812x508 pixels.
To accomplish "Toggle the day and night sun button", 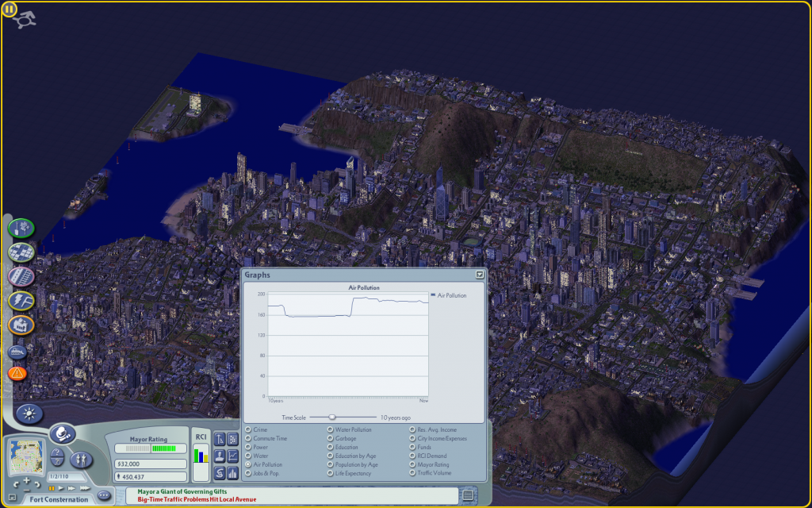I will tap(29, 414).
